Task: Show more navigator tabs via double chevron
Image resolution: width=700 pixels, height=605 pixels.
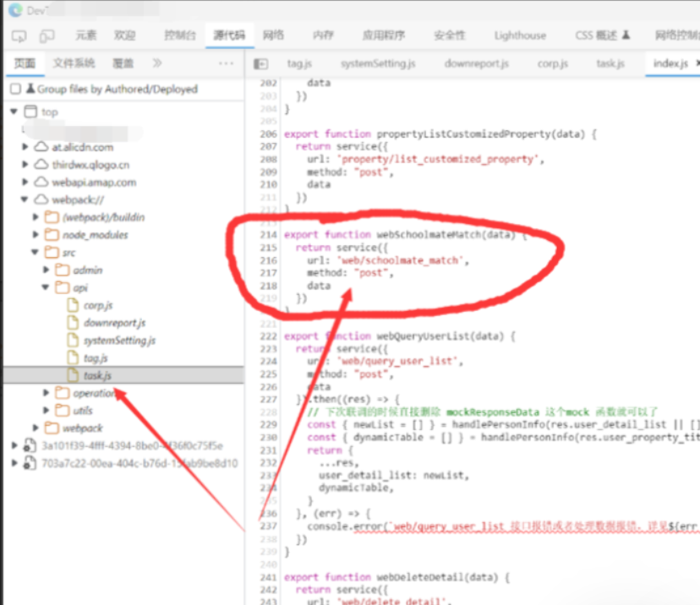Action: [x=157, y=63]
